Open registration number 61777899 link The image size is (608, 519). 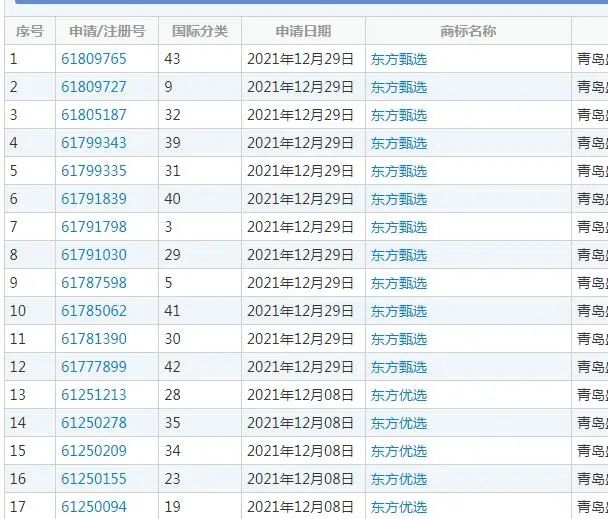(x=94, y=367)
